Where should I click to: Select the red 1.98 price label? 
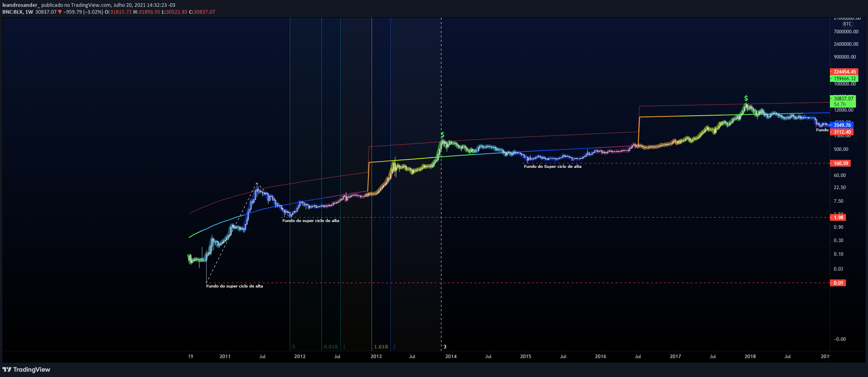click(838, 218)
